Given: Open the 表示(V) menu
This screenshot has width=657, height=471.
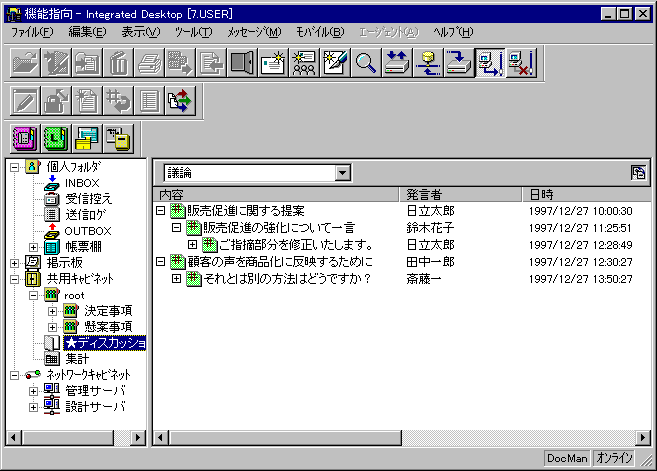Looking at the screenshot, I should [141, 32].
